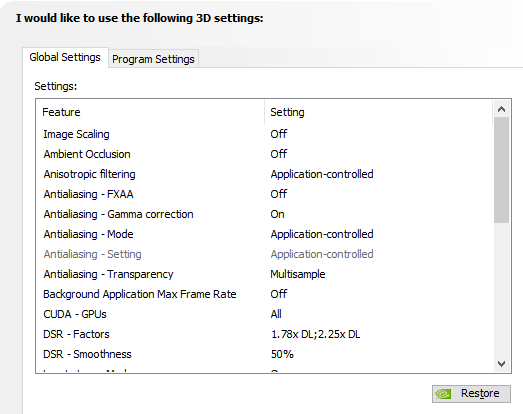The height and width of the screenshot is (414, 523).
Task: Select the Image Scaling row
Action: 265,134
